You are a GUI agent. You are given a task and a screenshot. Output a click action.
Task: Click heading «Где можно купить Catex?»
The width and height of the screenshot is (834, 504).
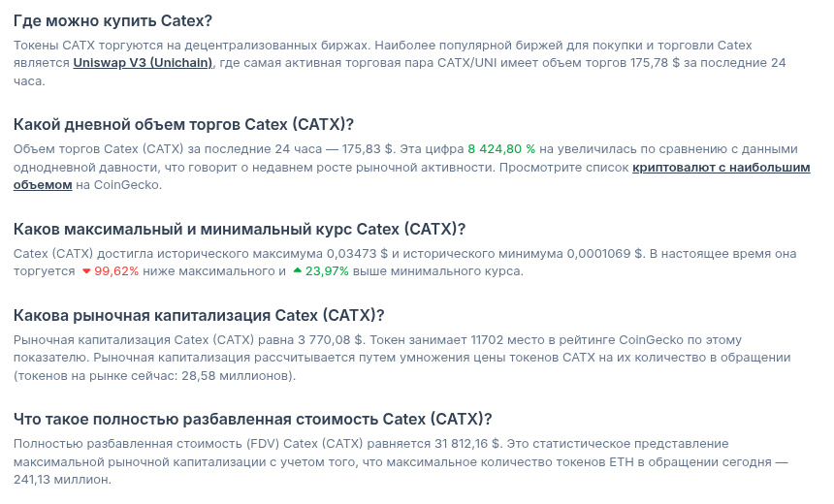point(113,20)
